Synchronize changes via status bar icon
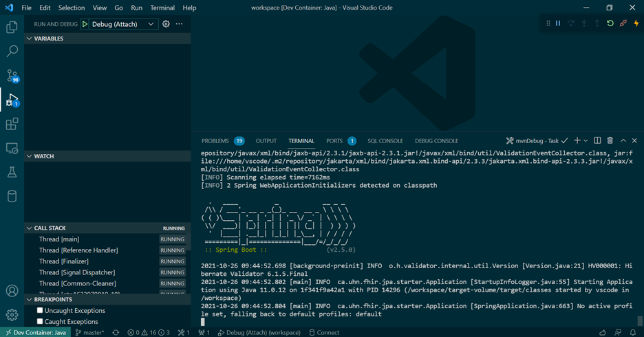Viewport: 644px width, 337px height. click(x=116, y=332)
